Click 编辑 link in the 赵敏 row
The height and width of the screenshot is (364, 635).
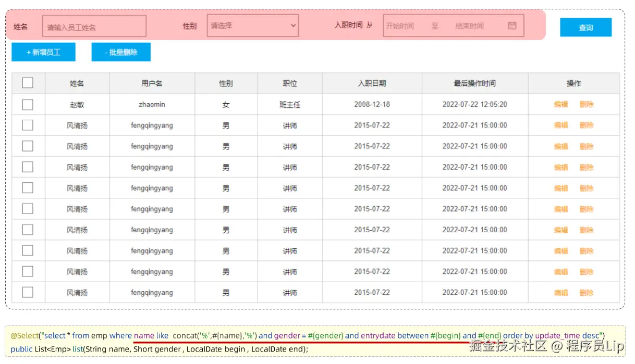point(561,104)
